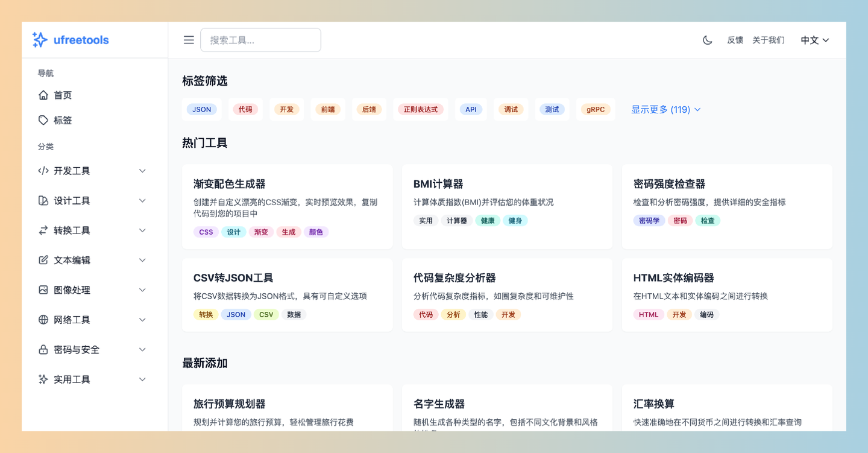Open the 中文 language dropdown
The height and width of the screenshot is (453, 868).
click(814, 40)
